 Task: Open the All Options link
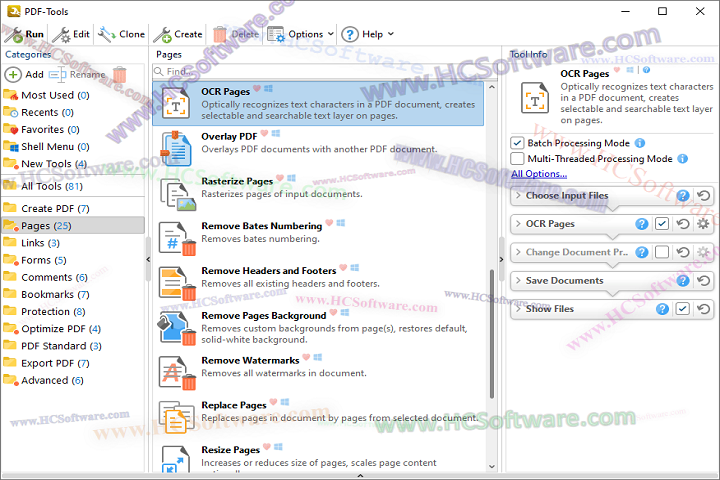(539, 174)
